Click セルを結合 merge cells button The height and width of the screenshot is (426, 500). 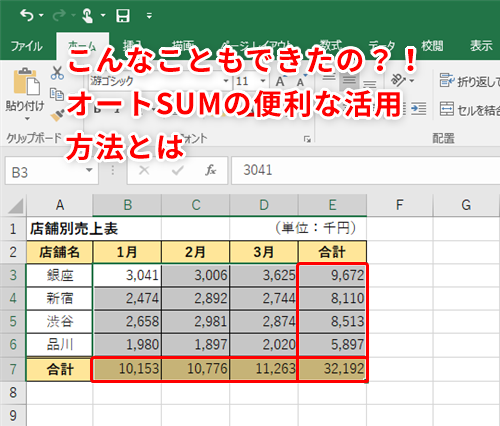click(x=469, y=110)
